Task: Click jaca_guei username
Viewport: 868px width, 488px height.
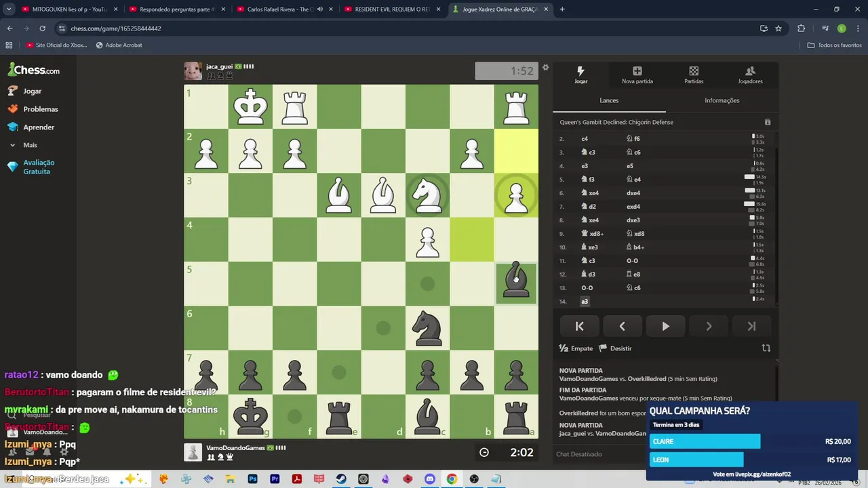Action: 219,66
